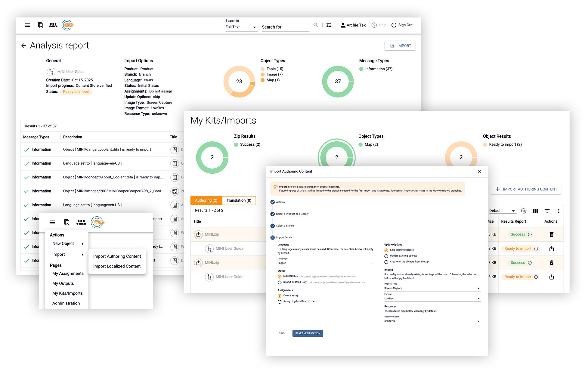This screenshot has height=371, width=588.
Task: Open the Full Text search-in dropdown
Action: (241, 27)
